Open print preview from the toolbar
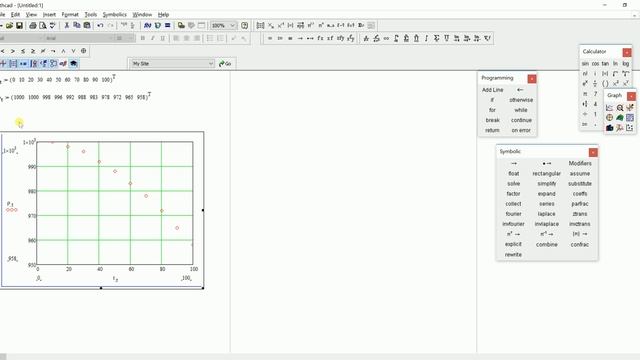 click(x=42, y=25)
